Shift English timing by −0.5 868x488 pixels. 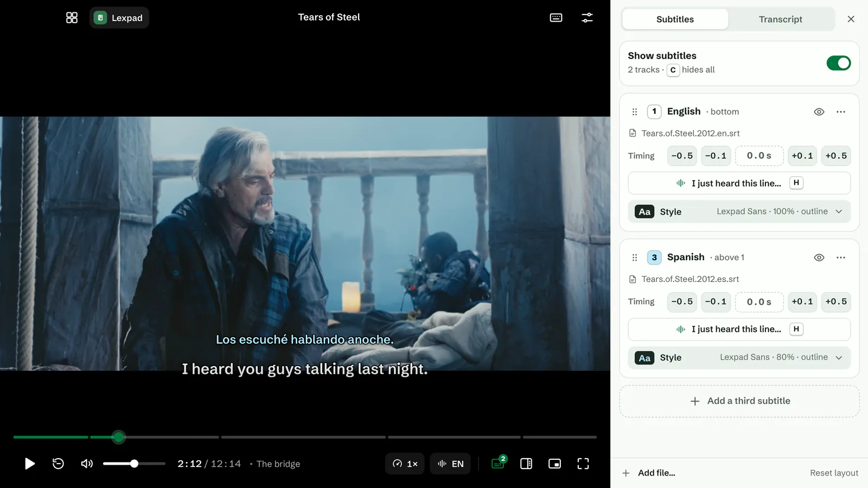coord(682,156)
